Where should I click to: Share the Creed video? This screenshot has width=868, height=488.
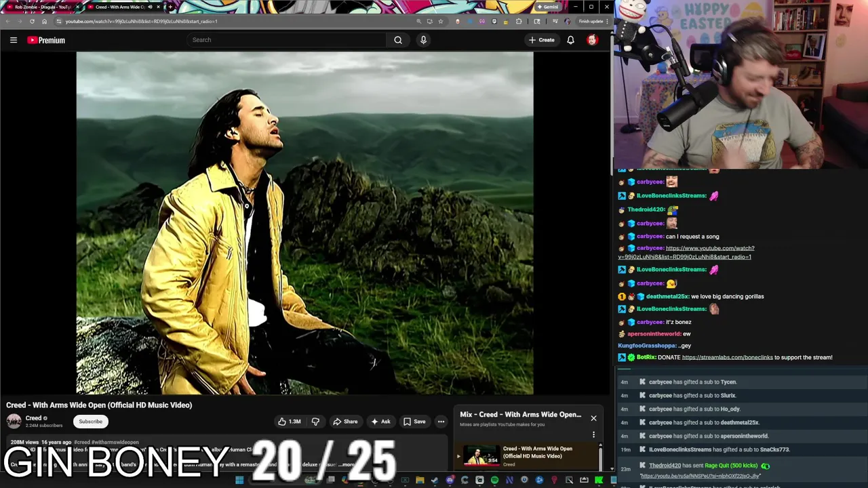[345, 422]
